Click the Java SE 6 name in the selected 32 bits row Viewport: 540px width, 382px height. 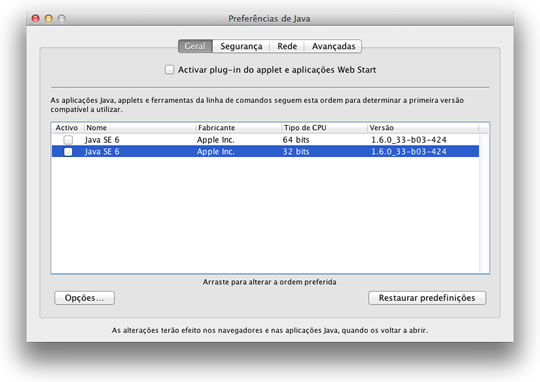click(102, 152)
